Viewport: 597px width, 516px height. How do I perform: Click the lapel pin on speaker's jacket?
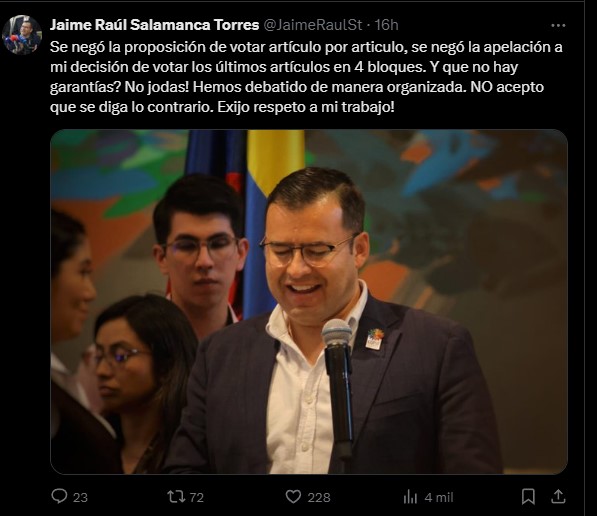pos(375,339)
